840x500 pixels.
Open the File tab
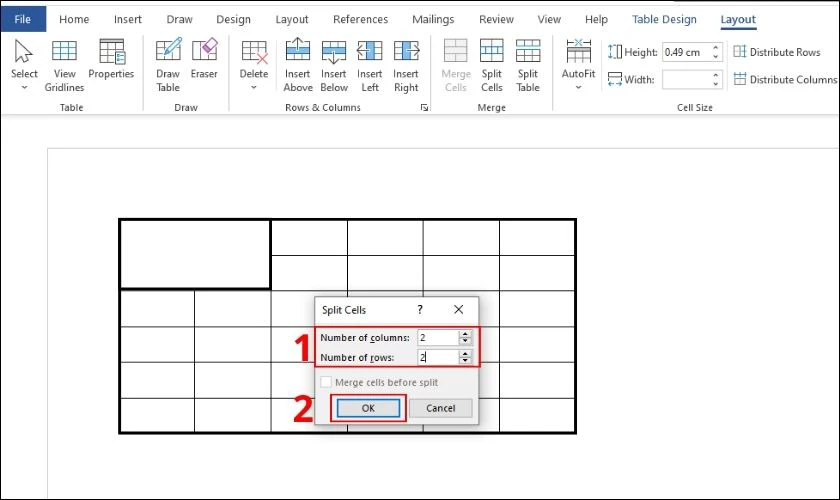(x=22, y=19)
